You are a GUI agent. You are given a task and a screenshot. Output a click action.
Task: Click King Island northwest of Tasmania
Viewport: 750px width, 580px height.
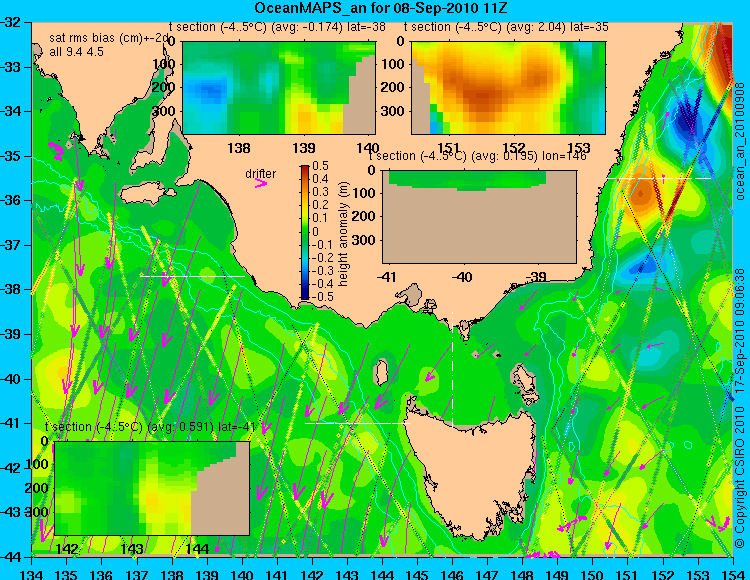click(381, 372)
